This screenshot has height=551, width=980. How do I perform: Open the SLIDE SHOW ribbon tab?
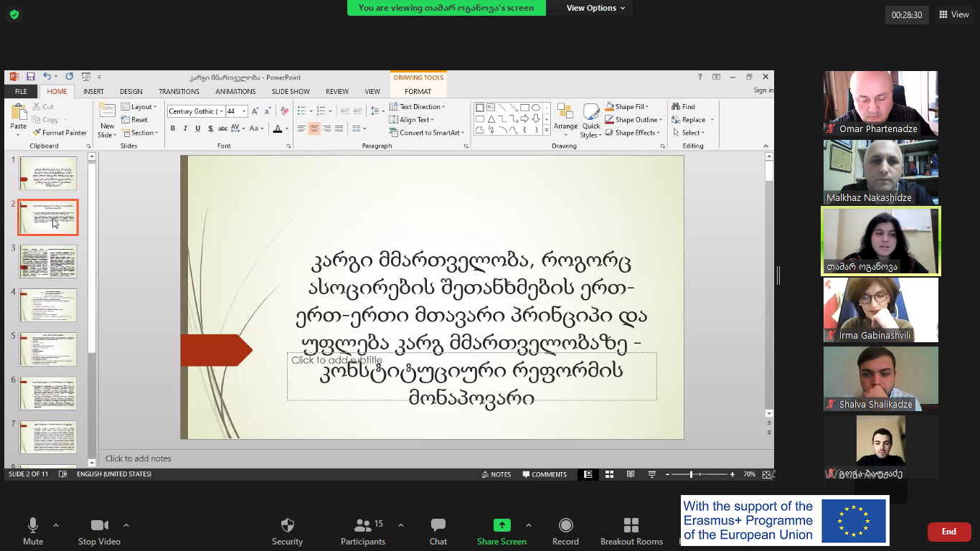tap(291, 92)
